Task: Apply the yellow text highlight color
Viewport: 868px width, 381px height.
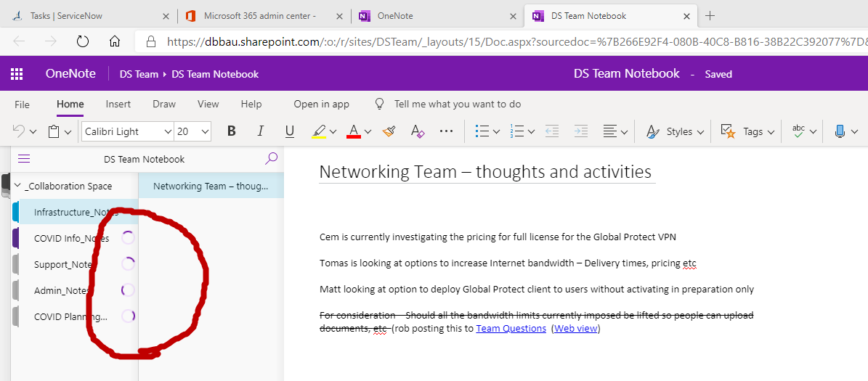Action: pos(319,131)
